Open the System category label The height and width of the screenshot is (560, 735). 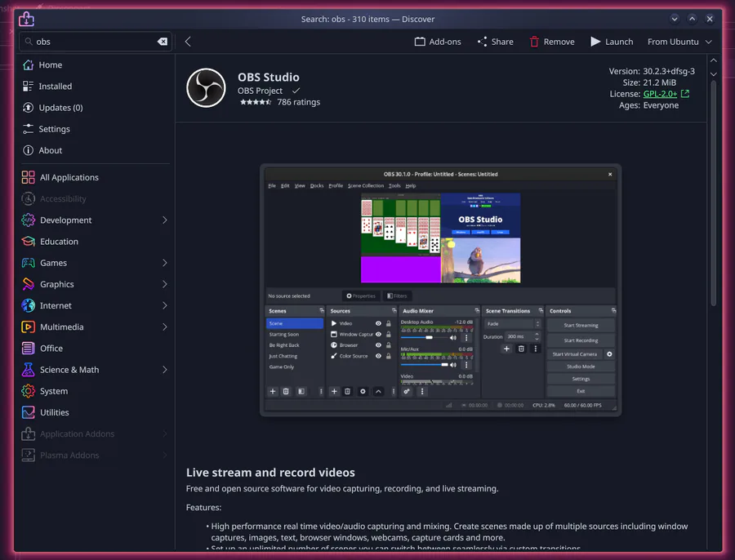[53, 391]
